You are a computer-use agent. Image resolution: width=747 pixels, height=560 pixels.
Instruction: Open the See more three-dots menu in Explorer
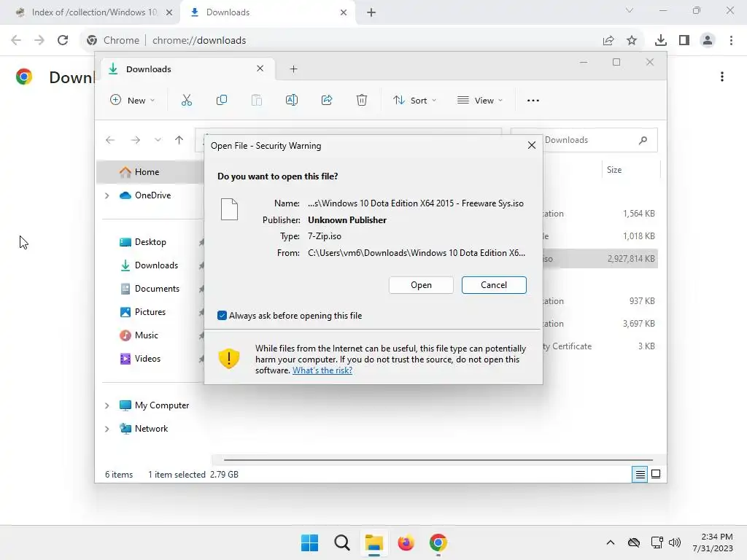[x=533, y=101]
